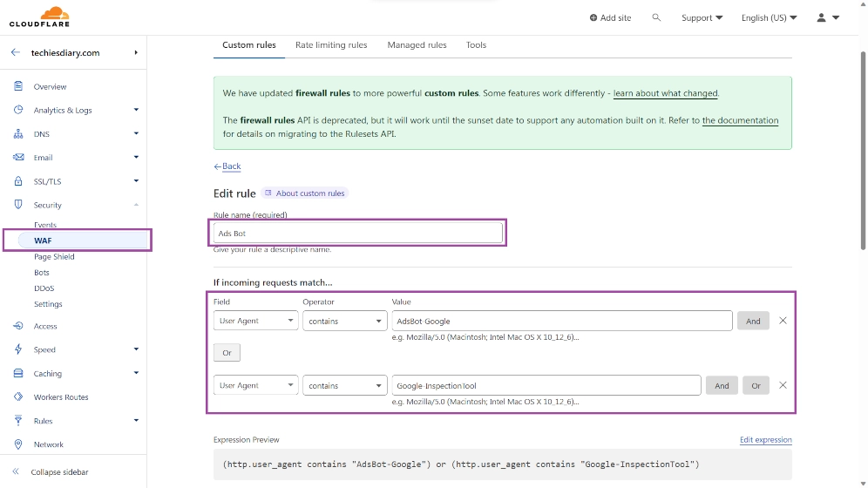This screenshot has width=868, height=488.
Task: Click the Caching sidebar icon
Action: click(x=18, y=373)
